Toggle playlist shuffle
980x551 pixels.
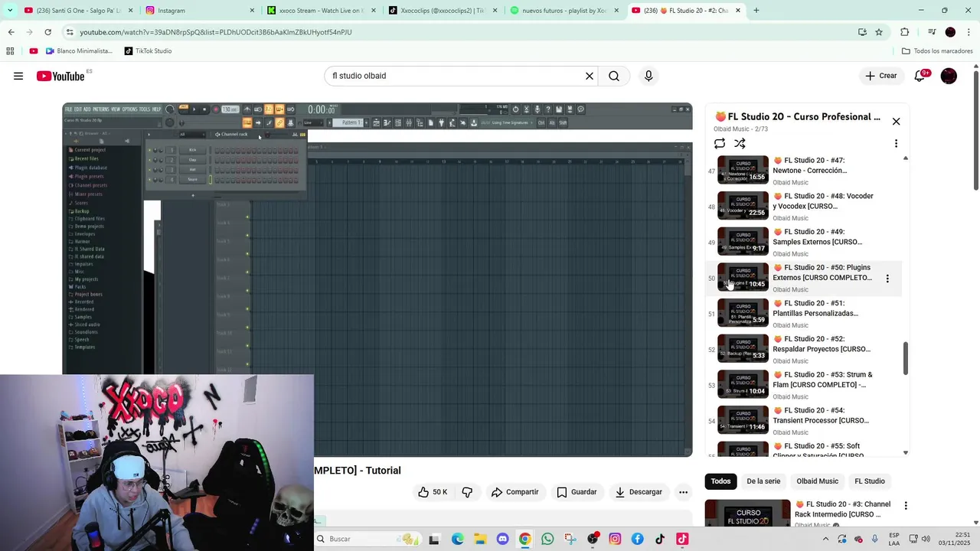click(740, 143)
